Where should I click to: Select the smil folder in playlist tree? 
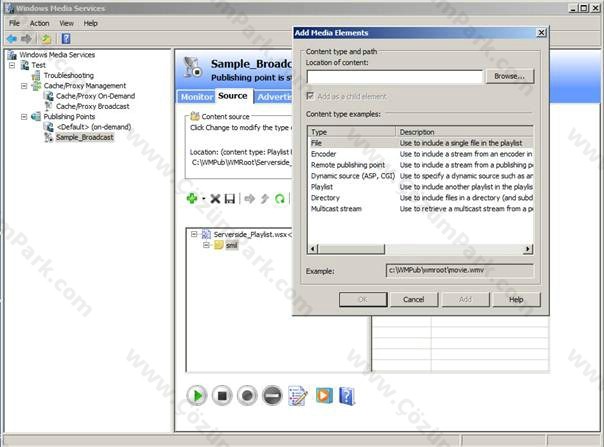[231, 245]
